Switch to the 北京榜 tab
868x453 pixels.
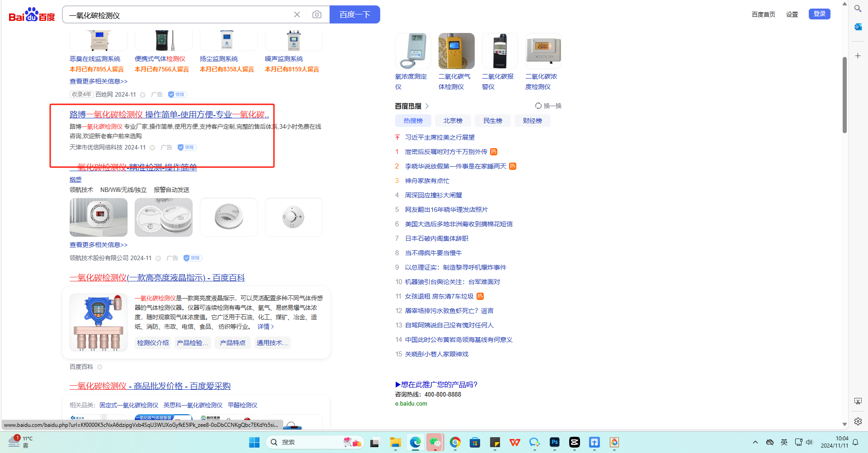(453, 121)
